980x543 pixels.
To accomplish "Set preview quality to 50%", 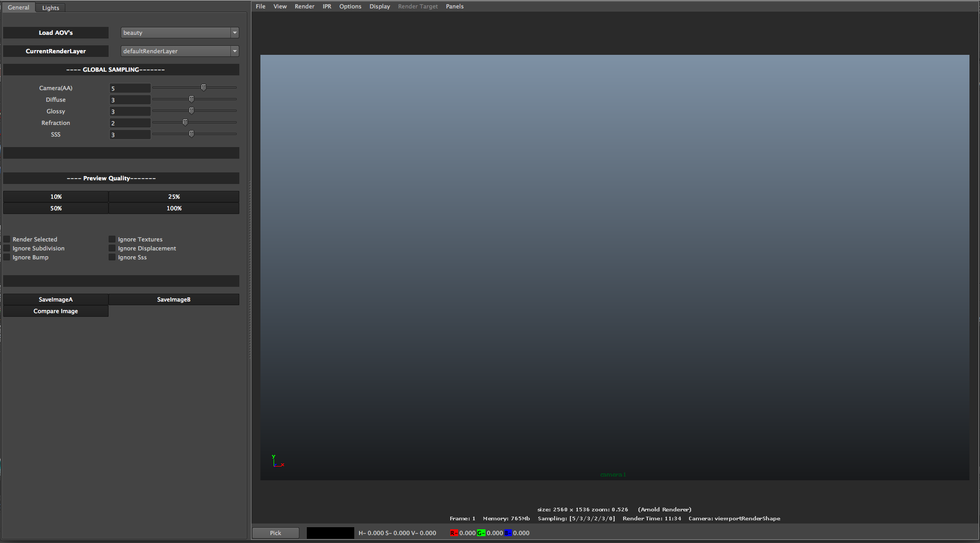I will (56, 208).
